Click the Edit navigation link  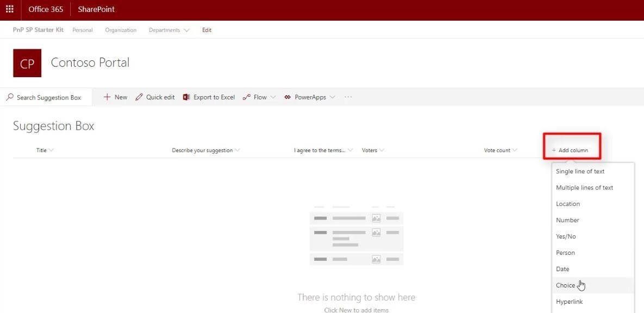tap(207, 30)
